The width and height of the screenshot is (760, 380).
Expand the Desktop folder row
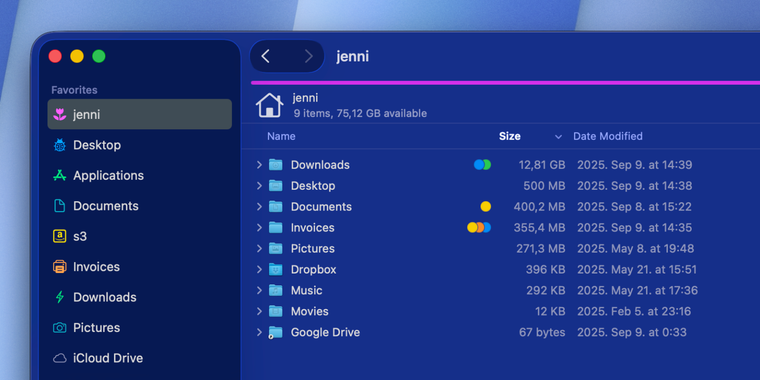click(259, 186)
